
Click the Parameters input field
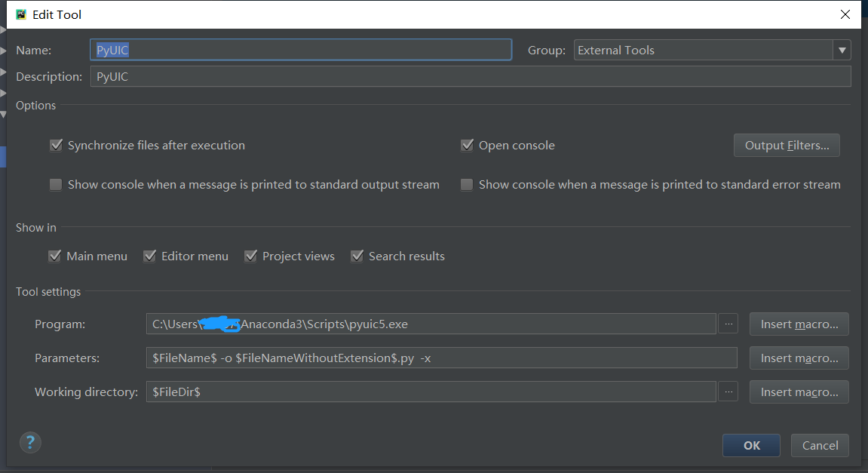click(x=442, y=358)
